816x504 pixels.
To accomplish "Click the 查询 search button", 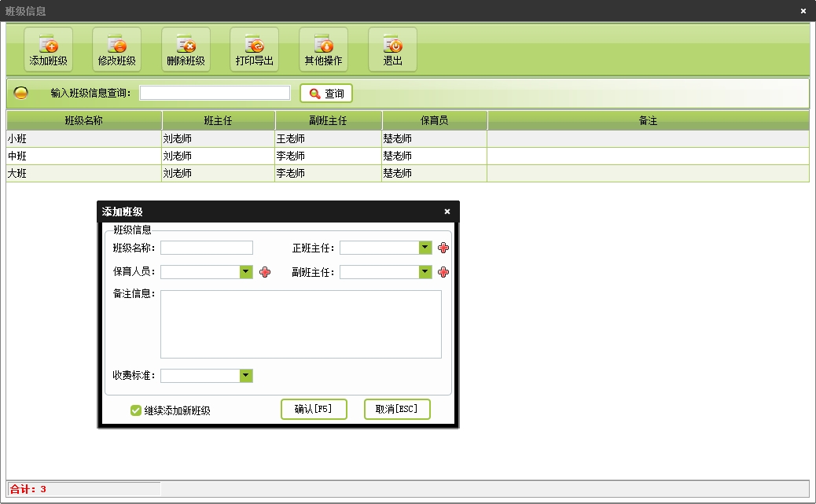I will tap(326, 94).
